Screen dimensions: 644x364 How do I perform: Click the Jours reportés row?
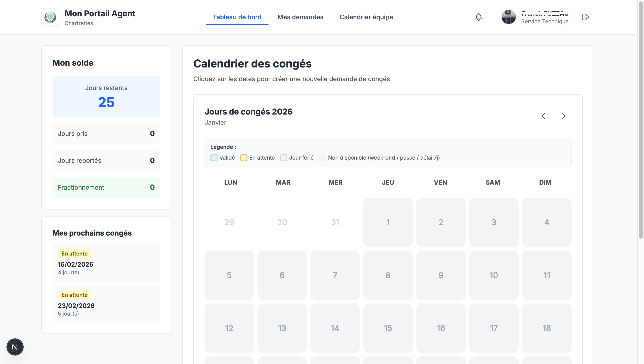click(106, 160)
